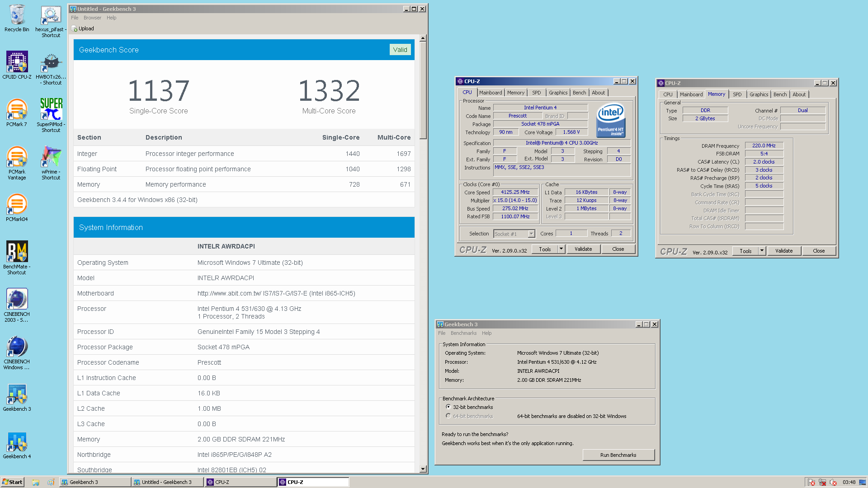Click the Core Speed value 4125.25 MHz

[x=515, y=192]
